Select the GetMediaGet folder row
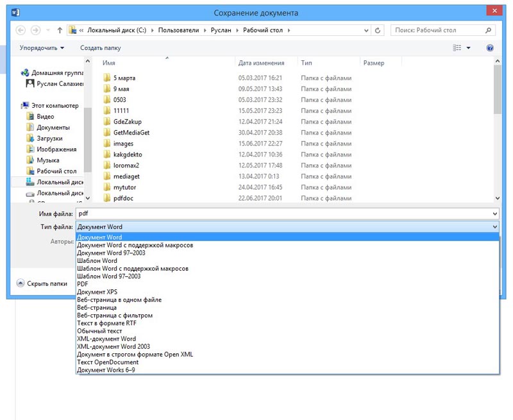This screenshot has width=513, height=420. (228, 133)
